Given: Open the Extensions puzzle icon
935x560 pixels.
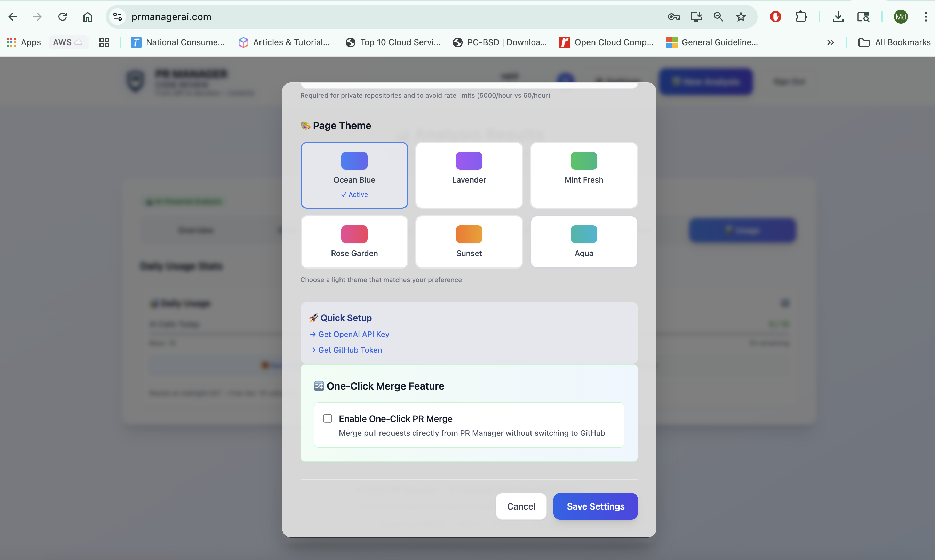Looking at the screenshot, I should (x=801, y=17).
